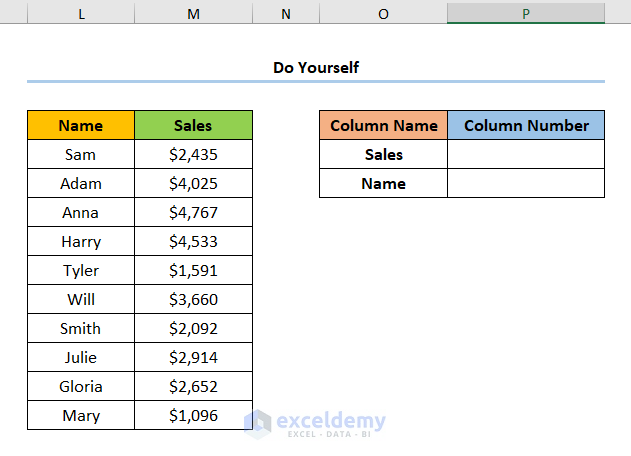
Task: Select the Column Number header cell
Action: 526,125
